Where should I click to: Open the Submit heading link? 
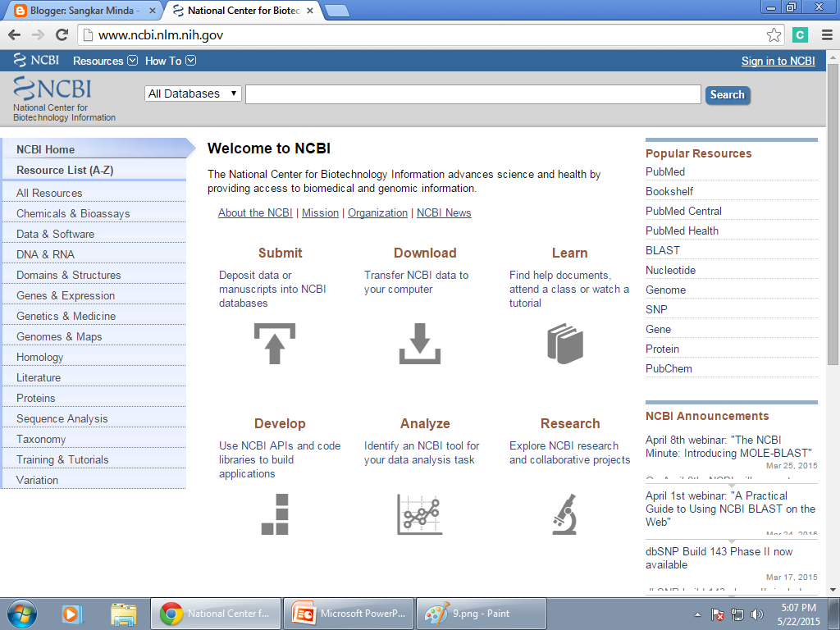tap(281, 253)
